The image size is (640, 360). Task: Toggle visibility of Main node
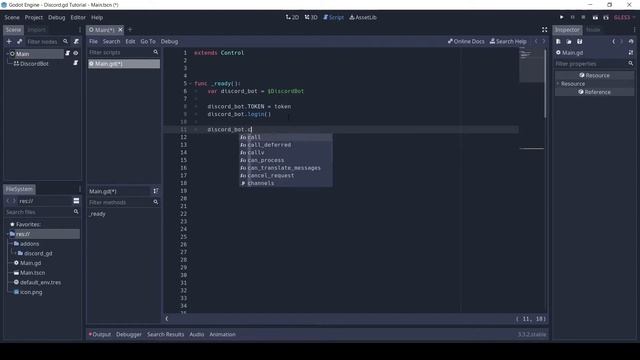pos(76,53)
